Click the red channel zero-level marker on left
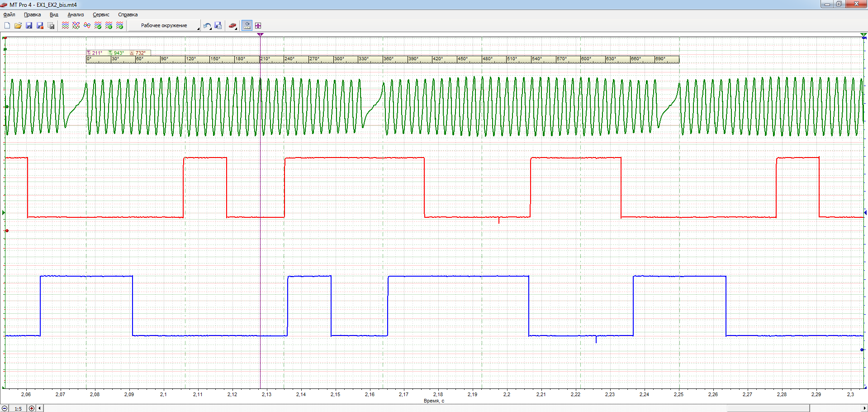 7,231
